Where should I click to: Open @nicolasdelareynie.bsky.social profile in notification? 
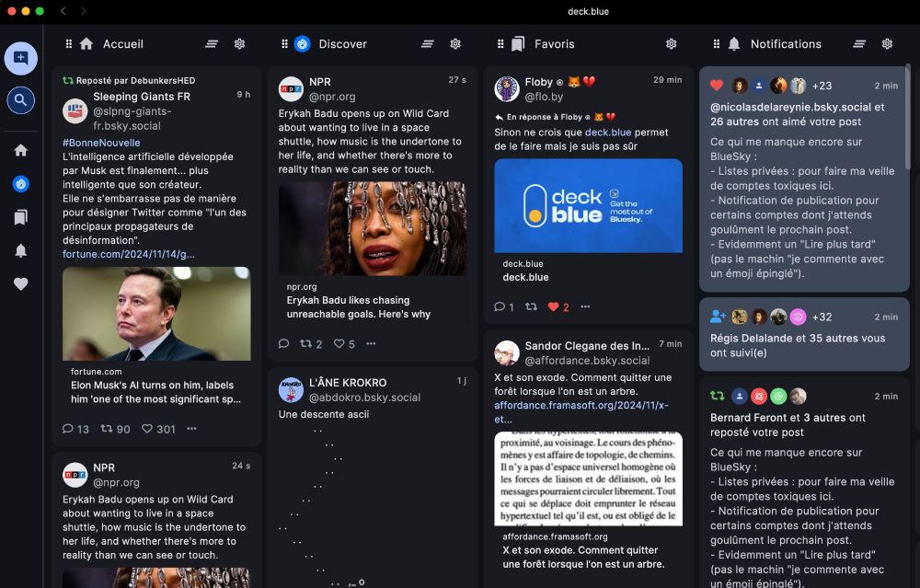click(790, 108)
